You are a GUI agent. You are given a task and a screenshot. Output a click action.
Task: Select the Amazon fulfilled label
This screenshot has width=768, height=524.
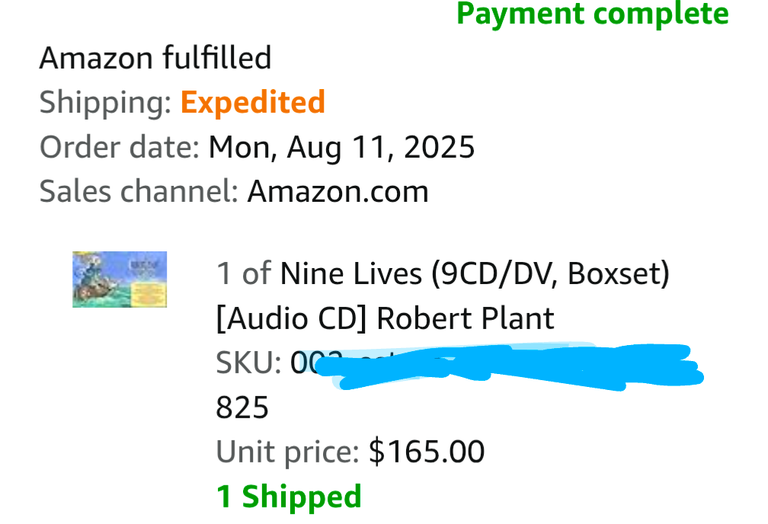(x=155, y=58)
